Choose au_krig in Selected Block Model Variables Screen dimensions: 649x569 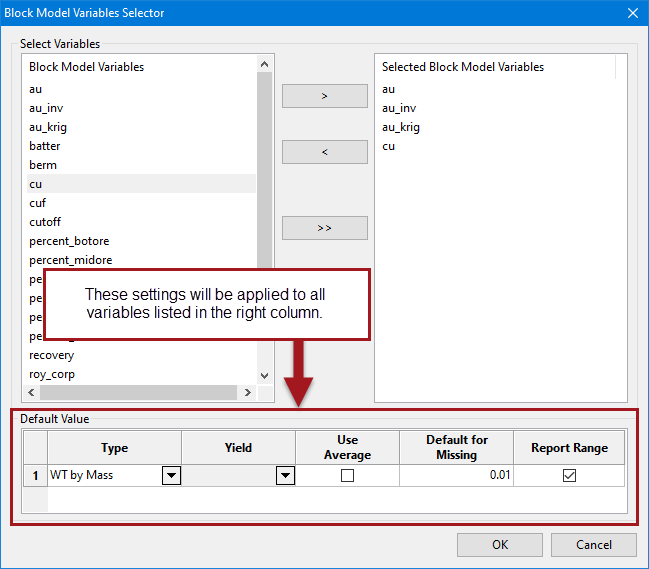pyautogui.click(x=400, y=127)
